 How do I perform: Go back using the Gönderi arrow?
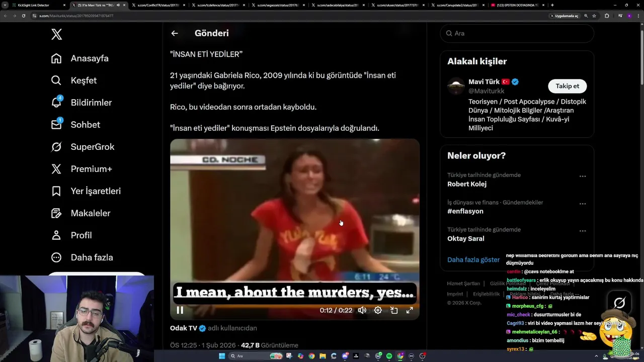(175, 33)
